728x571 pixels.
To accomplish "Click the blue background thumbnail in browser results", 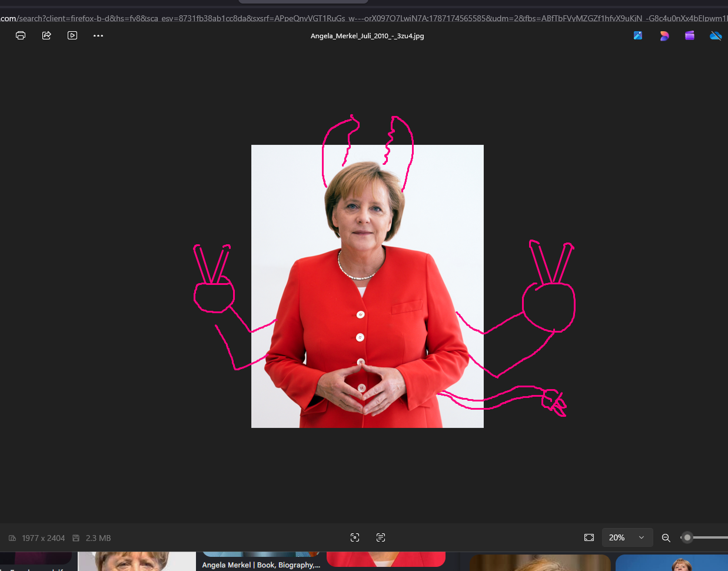I will pyautogui.click(x=672, y=563).
